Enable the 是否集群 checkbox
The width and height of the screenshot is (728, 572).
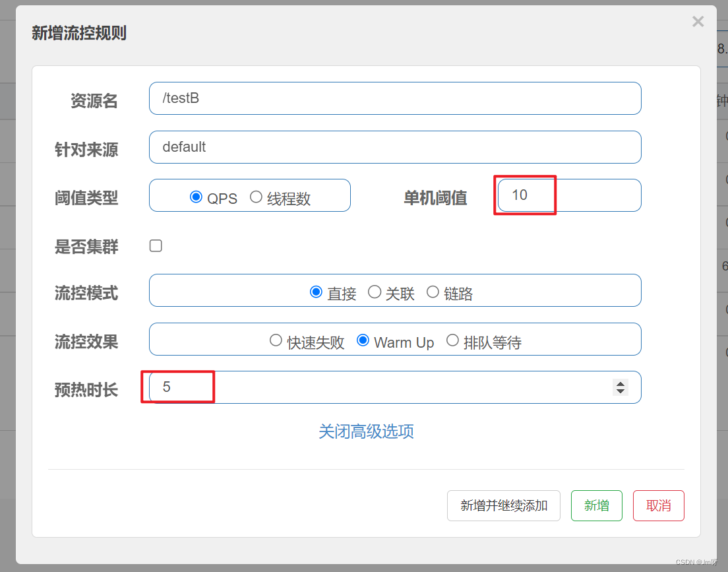[x=156, y=245]
